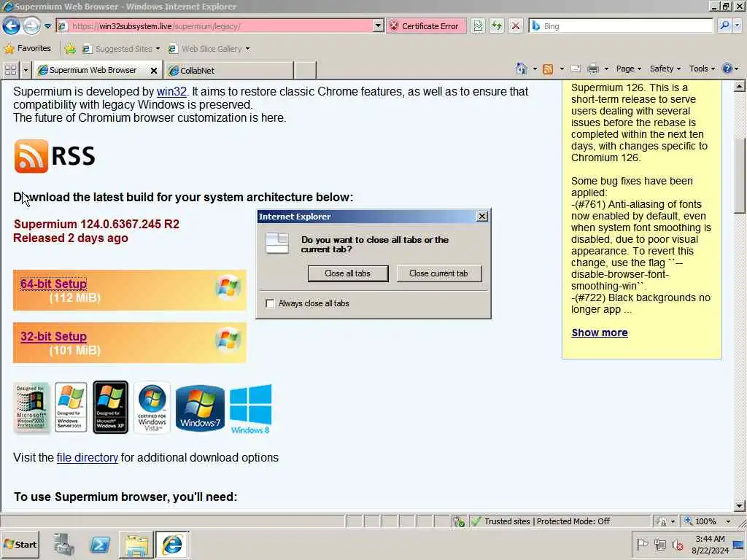Viewport: 747px width, 560px height.
Task: Click Close current tab button
Action: 438,274
